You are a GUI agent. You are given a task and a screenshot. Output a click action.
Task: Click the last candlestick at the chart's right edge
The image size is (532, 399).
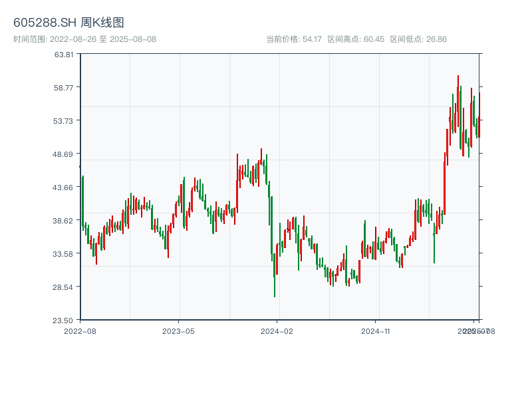(x=479, y=114)
